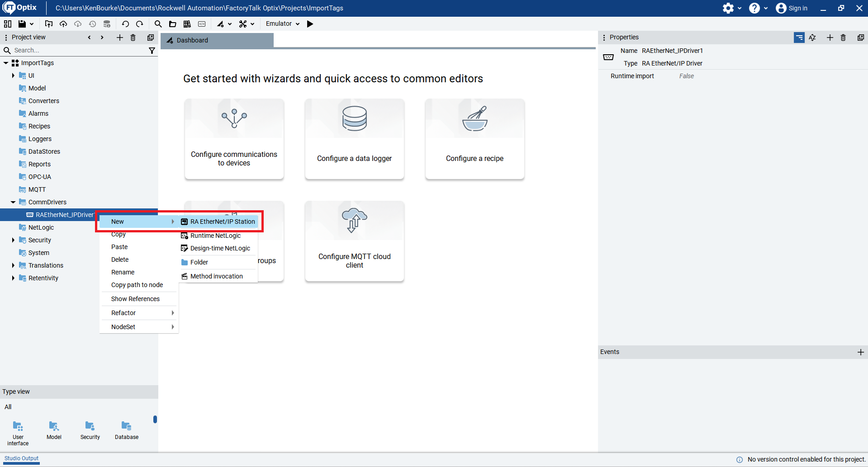
Task: Choose Method invocation from the submenu
Action: [218, 276]
